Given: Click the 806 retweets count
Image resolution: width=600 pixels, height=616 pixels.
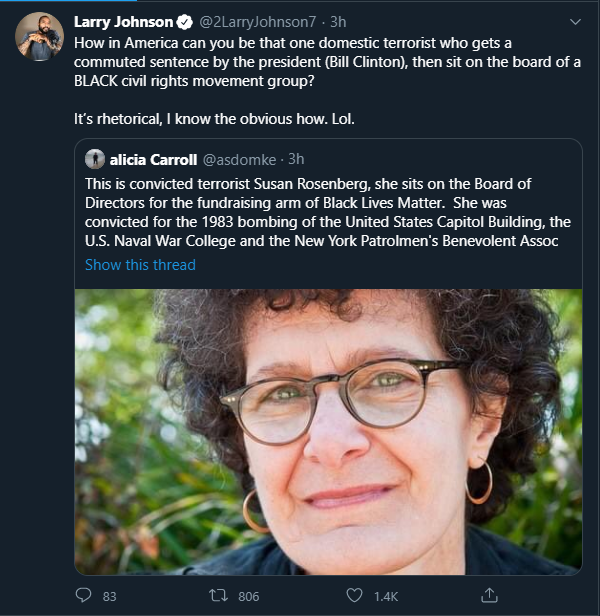Looking at the screenshot, I should (x=249, y=597).
